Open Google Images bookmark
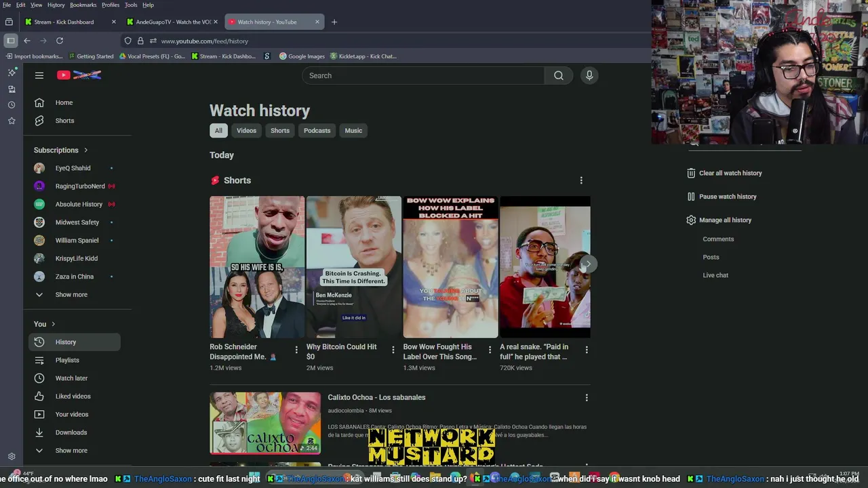 (302, 56)
